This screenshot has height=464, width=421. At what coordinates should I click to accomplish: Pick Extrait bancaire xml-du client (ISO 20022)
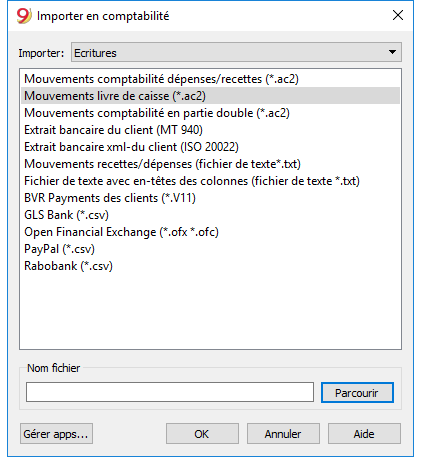pyautogui.click(x=210, y=147)
